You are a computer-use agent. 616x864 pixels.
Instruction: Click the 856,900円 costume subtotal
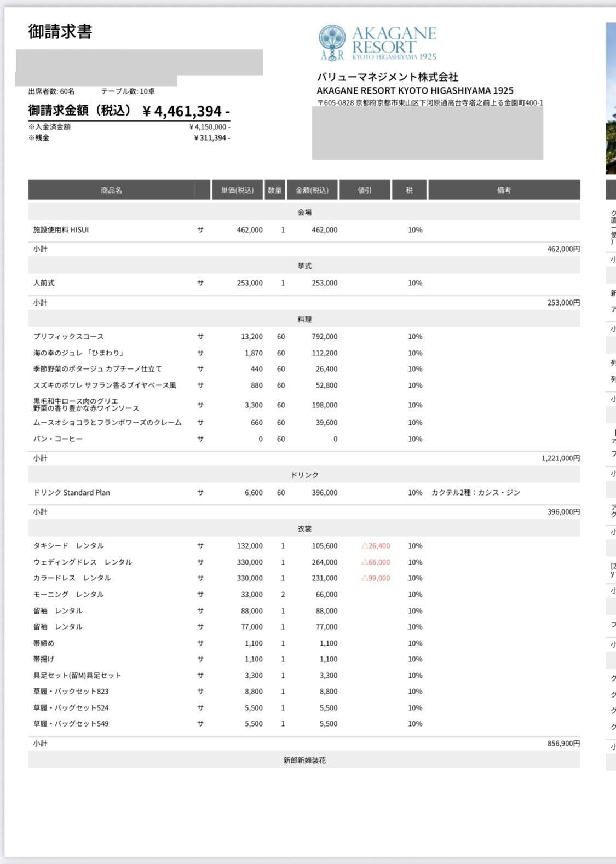[x=563, y=744]
